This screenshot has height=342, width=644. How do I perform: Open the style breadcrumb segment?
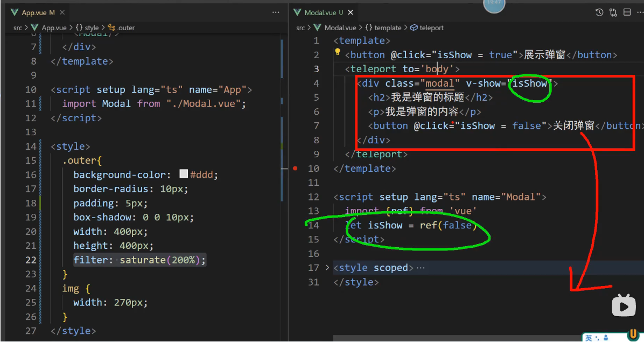click(x=87, y=27)
